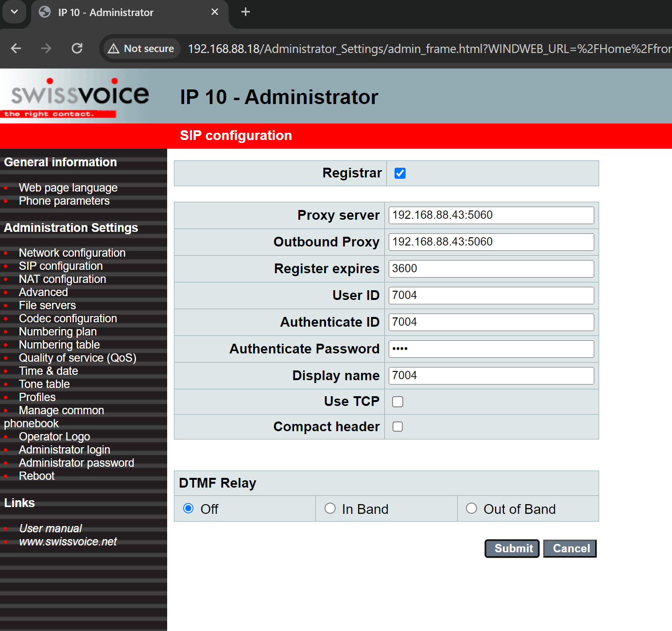672x631 pixels.
Task: View the Not secure site information
Action: click(x=141, y=49)
